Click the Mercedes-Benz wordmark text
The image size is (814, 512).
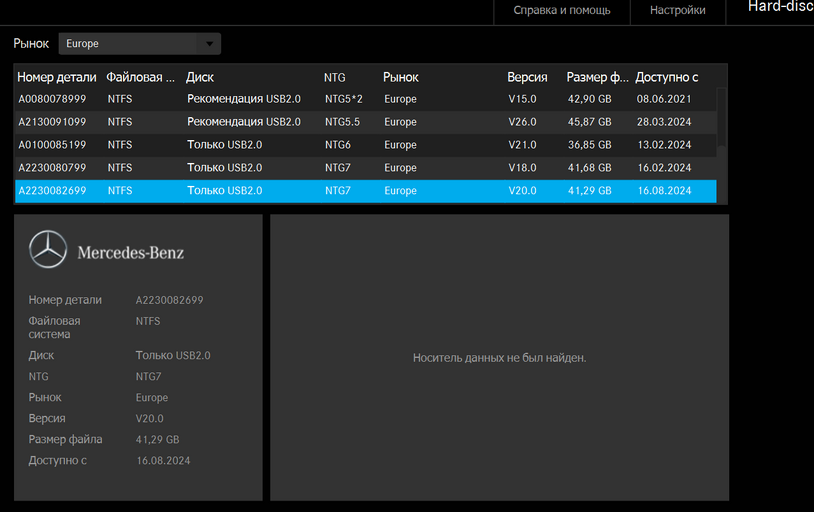131,253
